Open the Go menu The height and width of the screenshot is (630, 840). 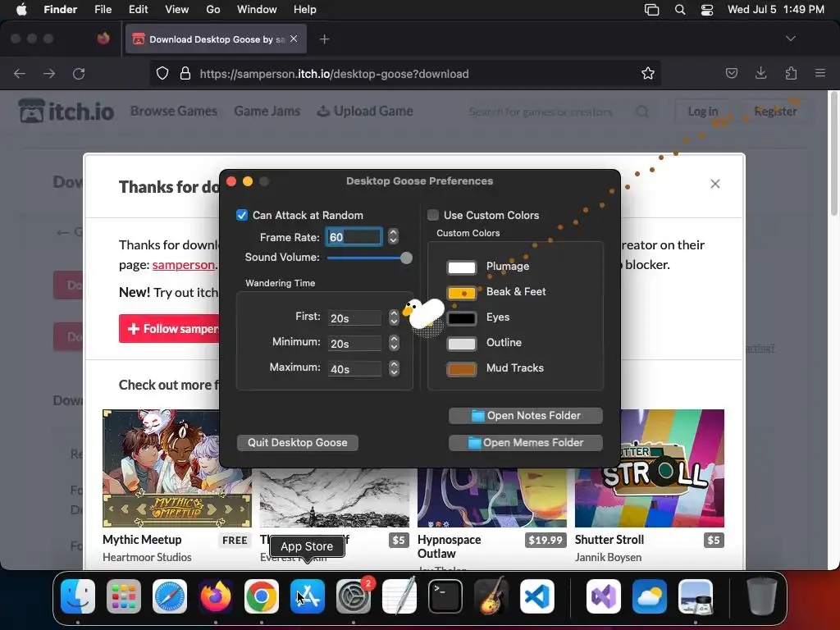click(x=213, y=10)
